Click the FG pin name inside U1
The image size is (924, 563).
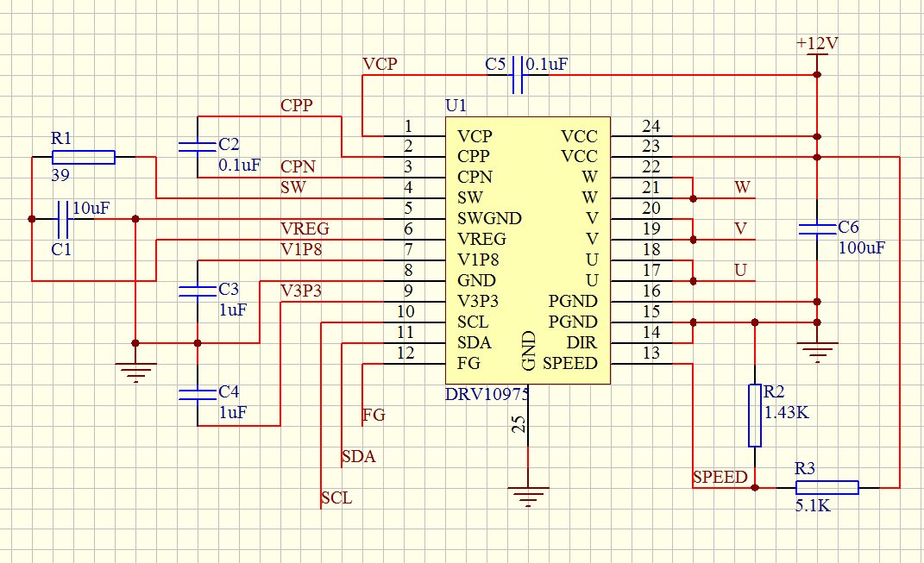point(468,363)
